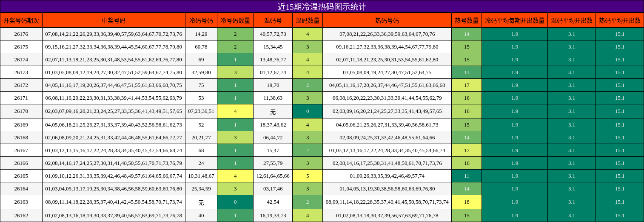Click hot count 11 in row 26165

(x=467, y=176)
